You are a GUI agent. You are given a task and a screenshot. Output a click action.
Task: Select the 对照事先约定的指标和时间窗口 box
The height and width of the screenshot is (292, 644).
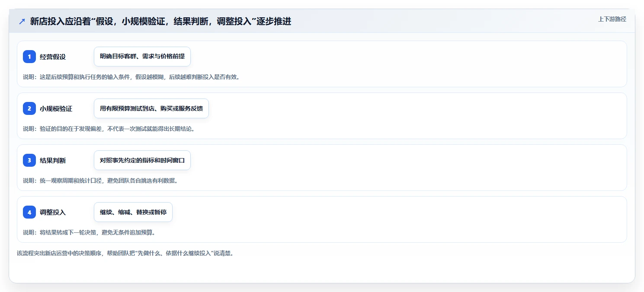pos(142,160)
